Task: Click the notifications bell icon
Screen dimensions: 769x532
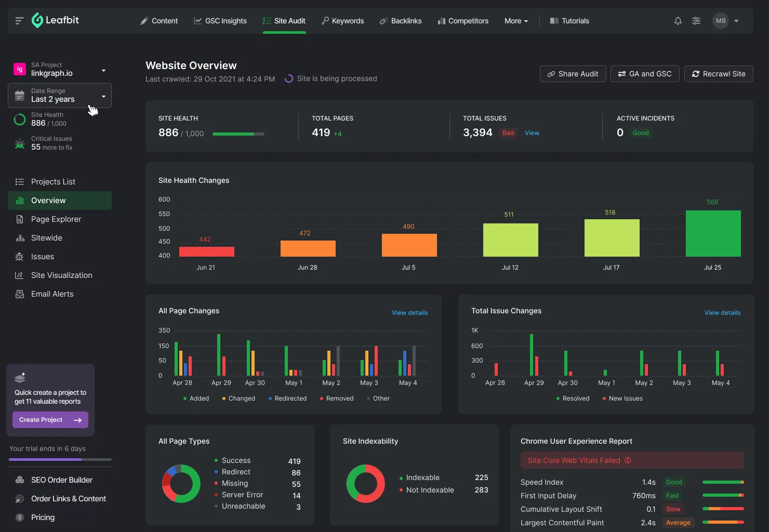Action: (x=678, y=21)
